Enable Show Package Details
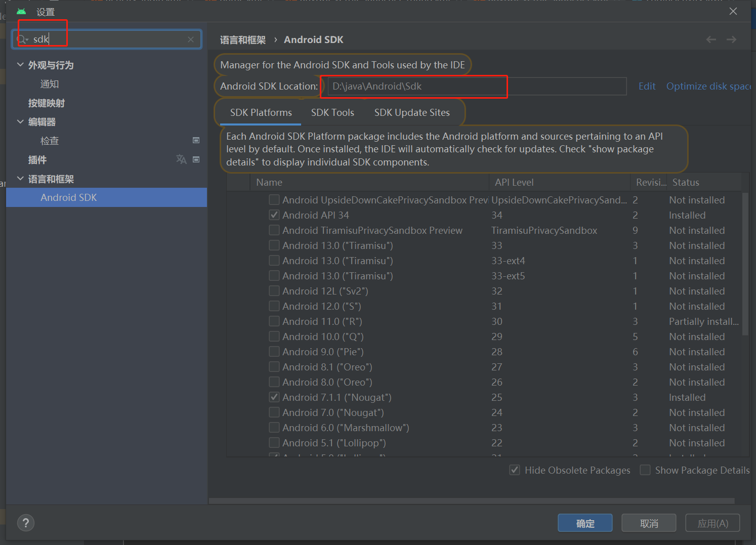This screenshot has width=756, height=545. 645,470
